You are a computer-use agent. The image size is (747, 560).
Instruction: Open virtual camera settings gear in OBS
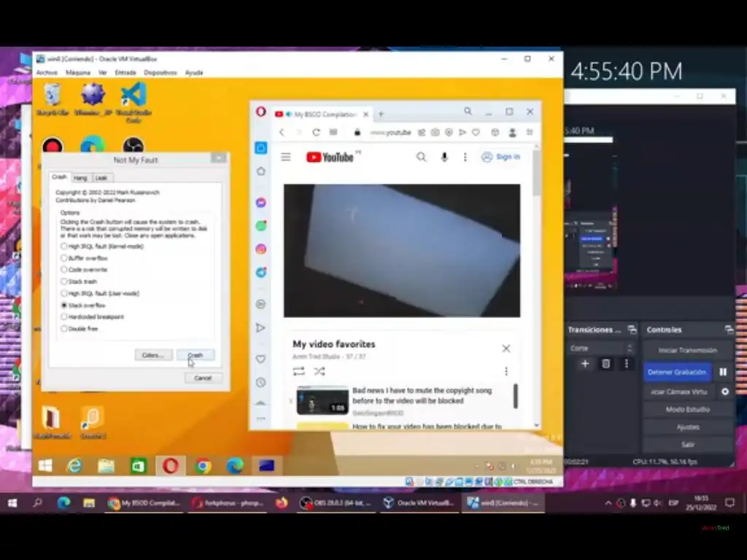(724, 392)
